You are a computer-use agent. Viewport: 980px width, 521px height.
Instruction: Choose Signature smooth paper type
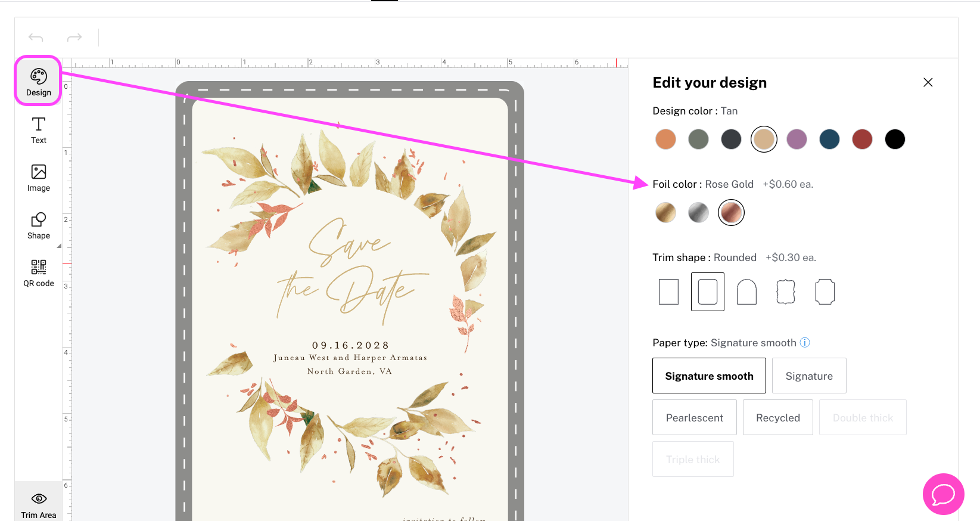(709, 376)
